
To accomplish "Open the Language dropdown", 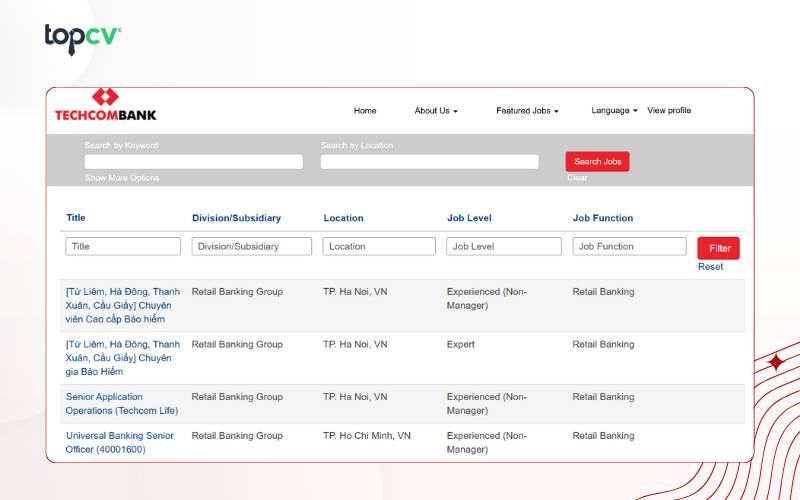I will (614, 111).
